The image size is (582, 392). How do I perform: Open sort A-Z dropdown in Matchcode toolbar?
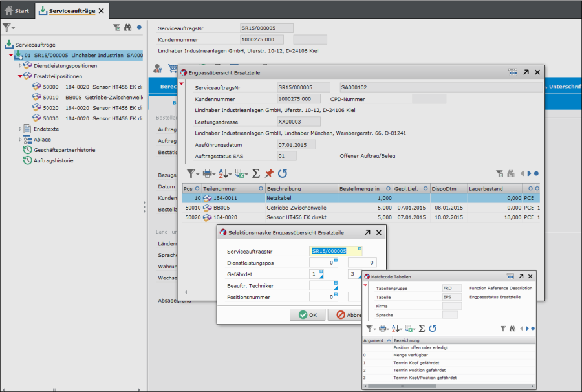coord(397,329)
